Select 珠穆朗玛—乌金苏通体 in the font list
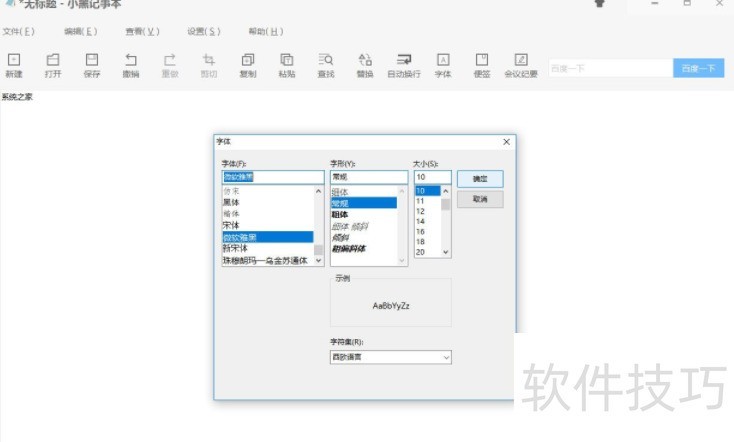 click(268, 260)
